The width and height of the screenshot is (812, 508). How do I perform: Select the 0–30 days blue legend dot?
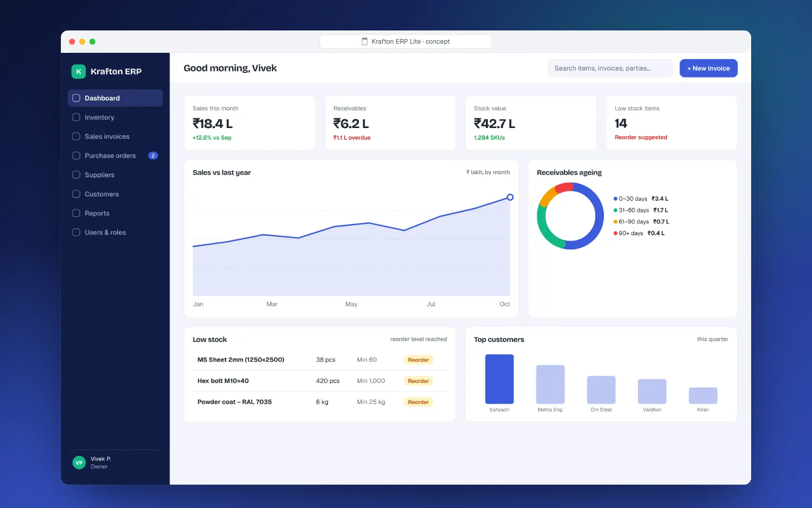click(616, 199)
